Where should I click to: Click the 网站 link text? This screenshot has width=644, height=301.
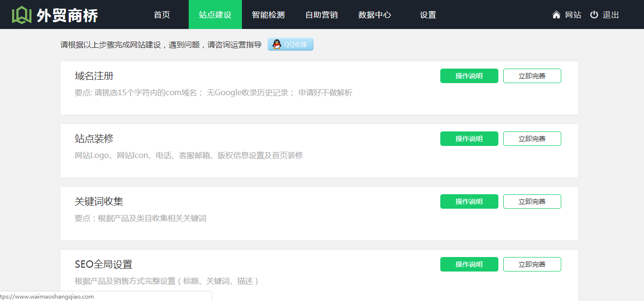coord(573,15)
